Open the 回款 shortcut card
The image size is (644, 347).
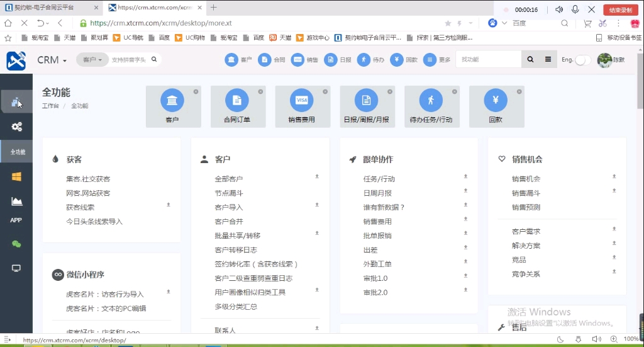click(x=497, y=106)
